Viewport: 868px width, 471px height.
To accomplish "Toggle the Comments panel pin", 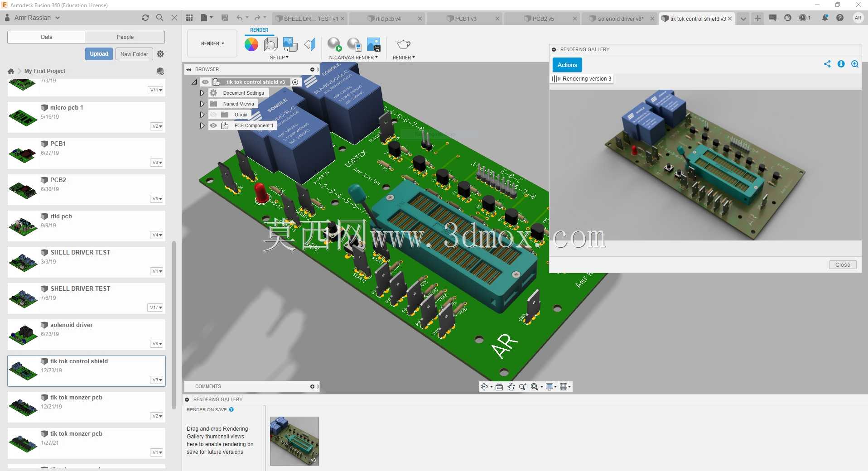I will click(x=312, y=386).
